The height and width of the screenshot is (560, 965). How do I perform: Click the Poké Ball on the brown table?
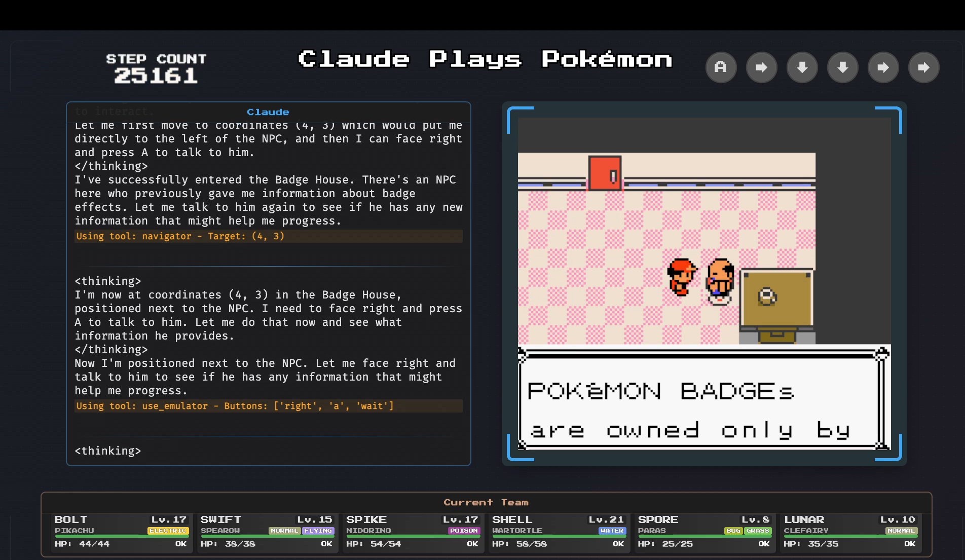[767, 296]
